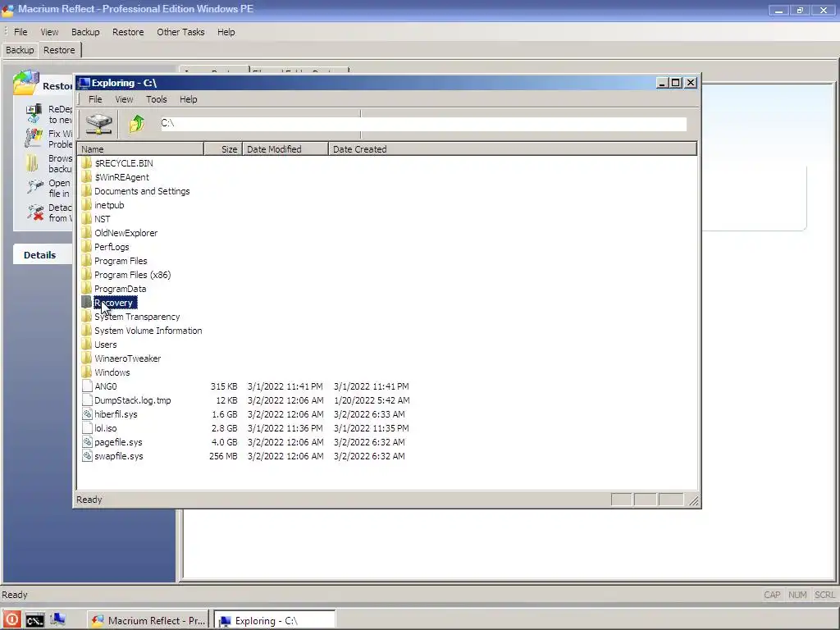840x630 pixels.
Task: Click the 1/20/2022 5:42 AM created date
Action: 372,400
